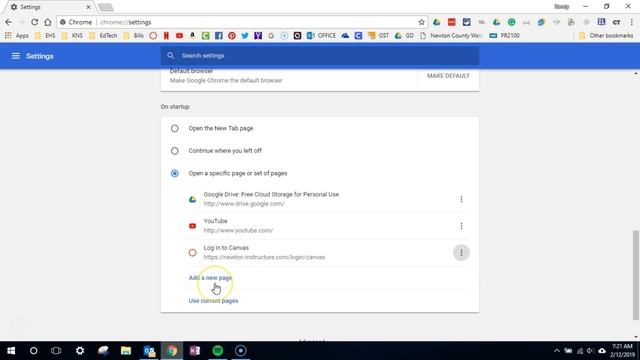
Task: Open the Twitter bookmark icon
Action: click(x=245, y=36)
